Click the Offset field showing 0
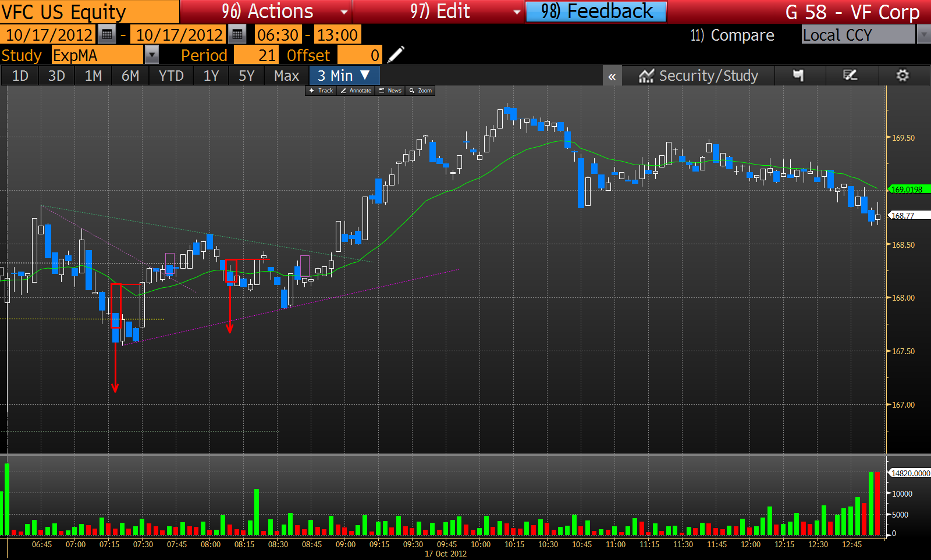 [360, 55]
